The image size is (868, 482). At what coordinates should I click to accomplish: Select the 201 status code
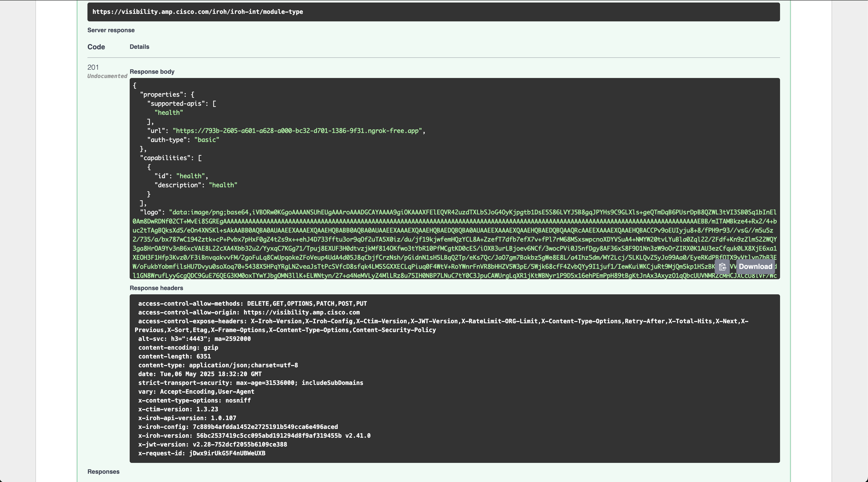click(93, 67)
